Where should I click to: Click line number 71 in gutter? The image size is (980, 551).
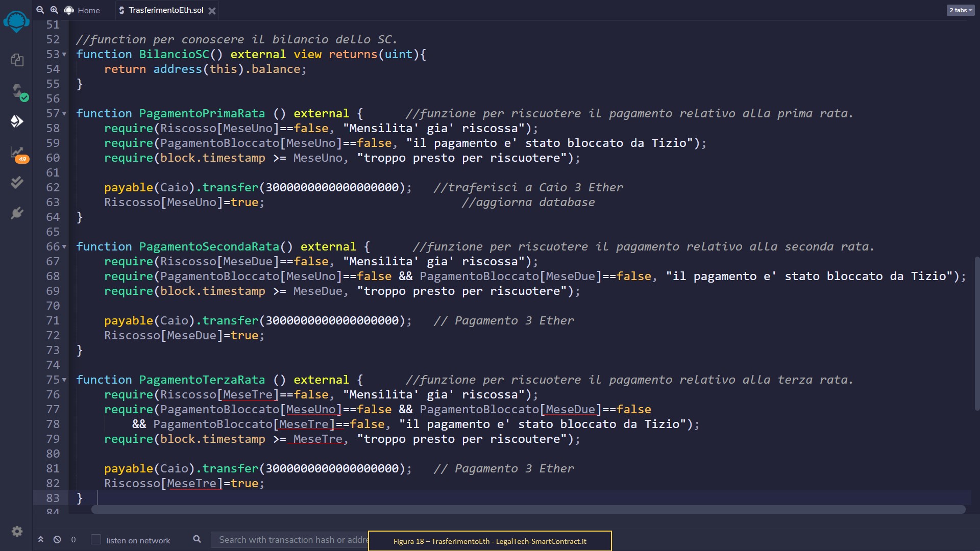pos(53,320)
